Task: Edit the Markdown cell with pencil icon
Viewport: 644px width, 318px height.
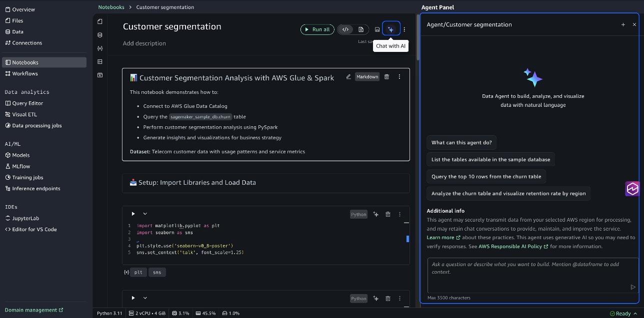Action: (x=348, y=77)
